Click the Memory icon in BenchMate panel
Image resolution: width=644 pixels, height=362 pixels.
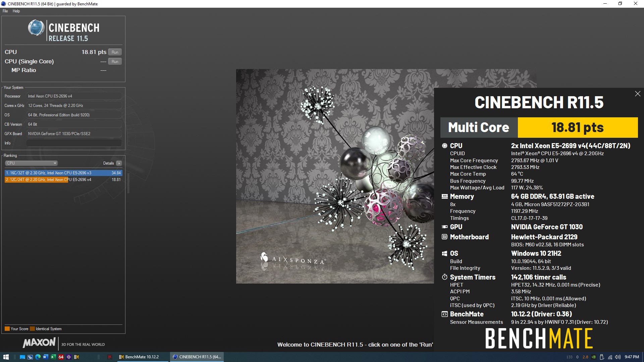point(444,196)
